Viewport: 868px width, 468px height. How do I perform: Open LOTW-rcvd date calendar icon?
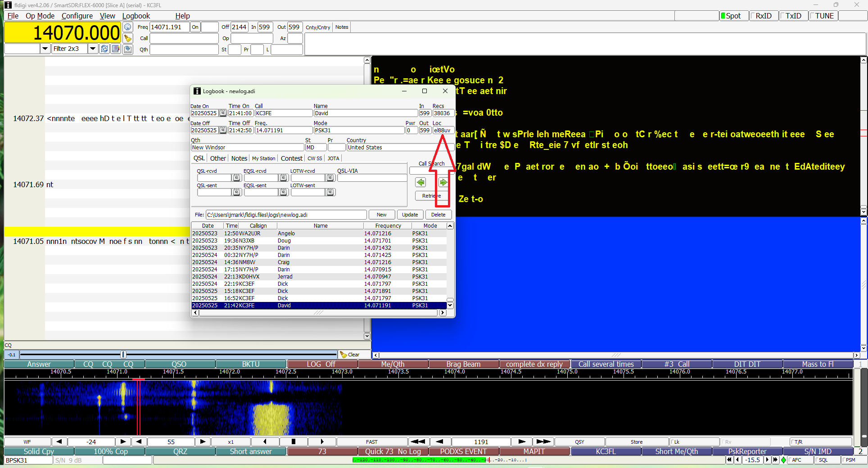(x=330, y=178)
